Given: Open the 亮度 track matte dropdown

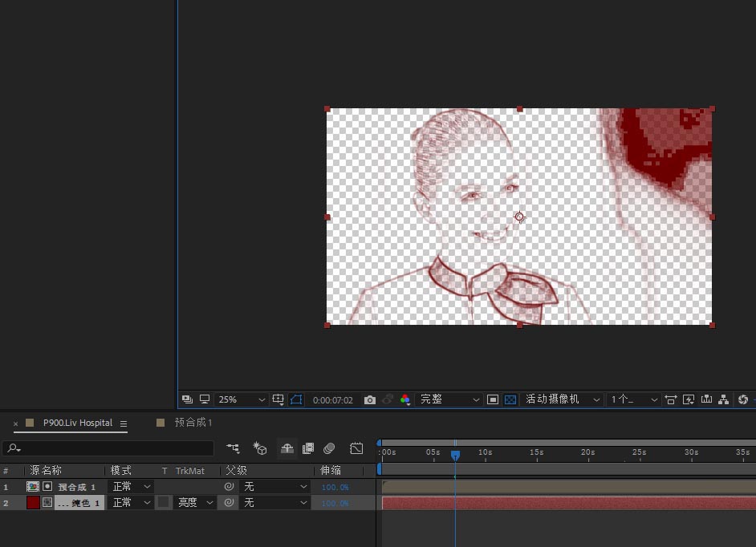Looking at the screenshot, I should 196,503.
